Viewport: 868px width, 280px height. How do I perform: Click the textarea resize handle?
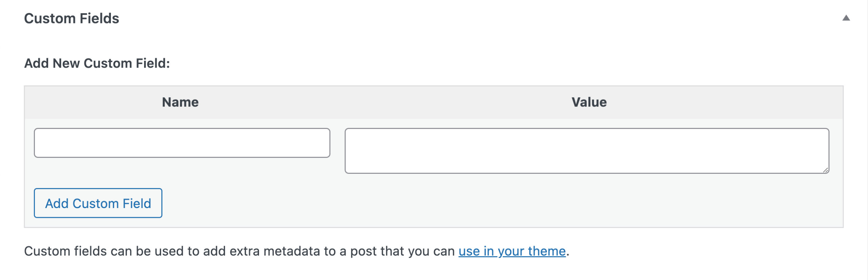pyautogui.click(x=826, y=170)
